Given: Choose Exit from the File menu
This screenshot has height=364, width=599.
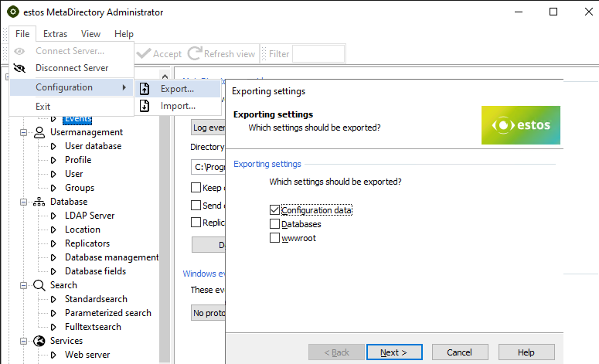Looking at the screenshot, I should pos(43,106).
